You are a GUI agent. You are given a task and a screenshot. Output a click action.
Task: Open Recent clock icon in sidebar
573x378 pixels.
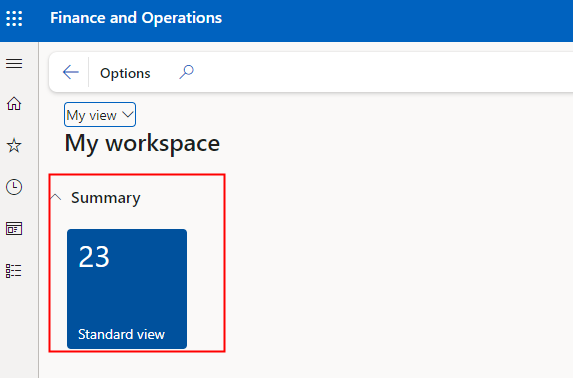point(14,187)
